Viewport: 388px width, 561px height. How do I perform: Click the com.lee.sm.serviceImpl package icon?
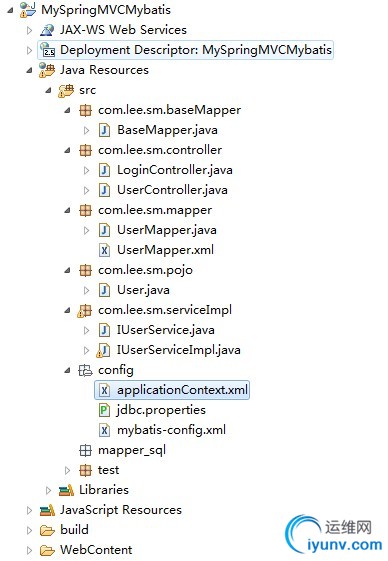pos(84,311)
